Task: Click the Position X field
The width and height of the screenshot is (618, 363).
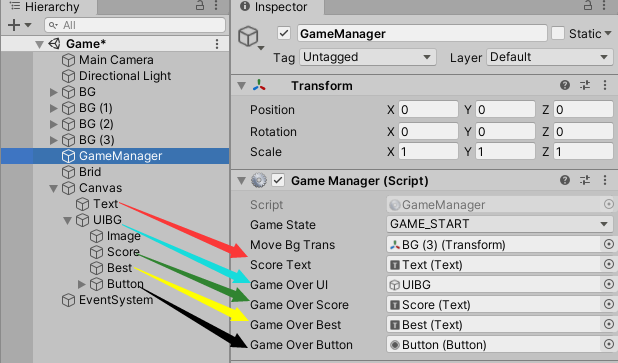Action: 428,110
